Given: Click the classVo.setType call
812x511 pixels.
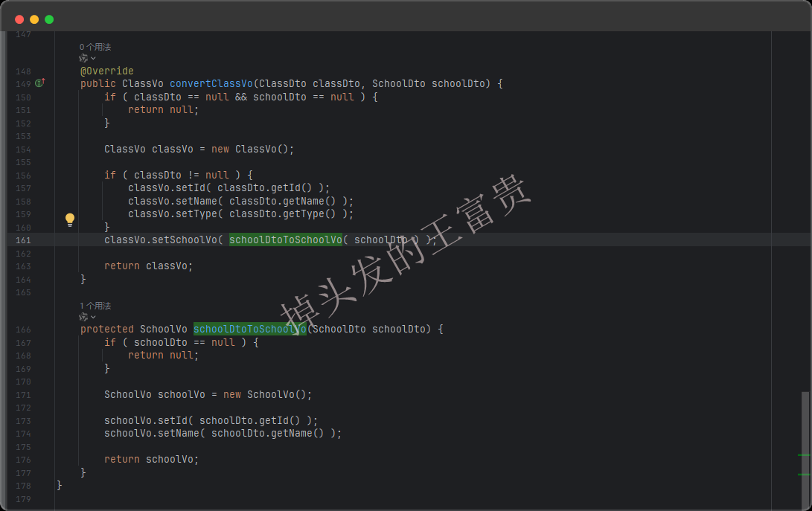Looking at the screenshot, I should [x=240, y=213].
